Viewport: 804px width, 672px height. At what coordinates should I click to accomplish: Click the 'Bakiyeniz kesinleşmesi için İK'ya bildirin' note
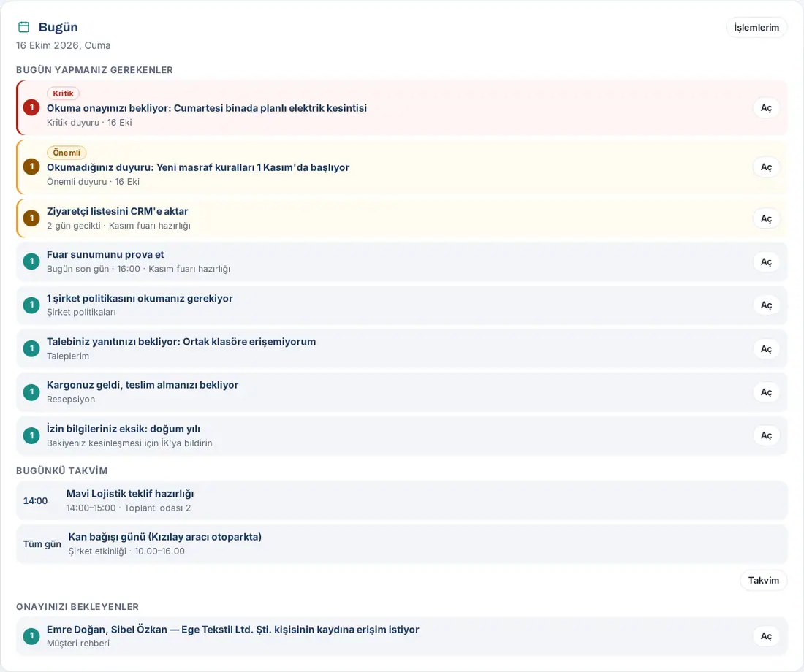point(129,443)
